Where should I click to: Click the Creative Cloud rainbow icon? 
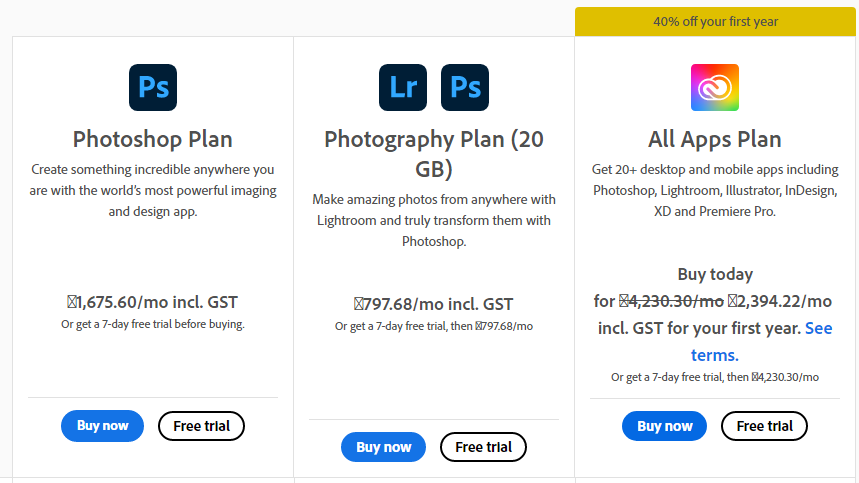click(x=715, y=87)
